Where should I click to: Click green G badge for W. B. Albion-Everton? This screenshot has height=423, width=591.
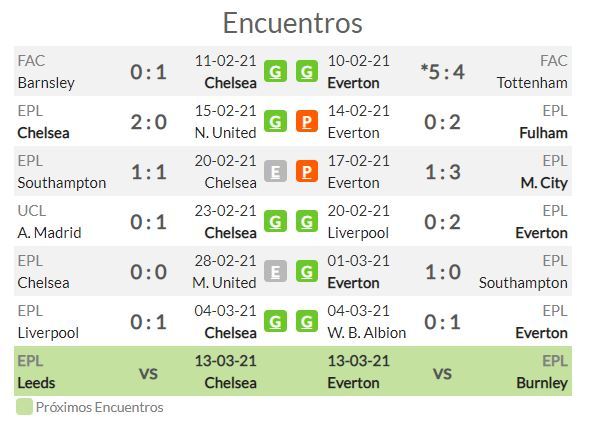(x=306, y=322)
